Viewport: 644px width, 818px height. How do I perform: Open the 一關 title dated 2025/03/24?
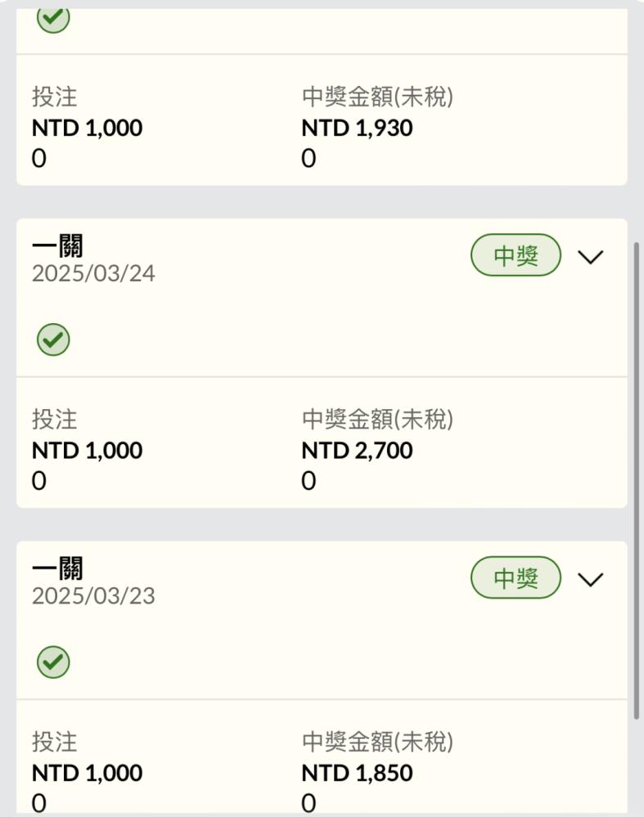click(57, 245)
